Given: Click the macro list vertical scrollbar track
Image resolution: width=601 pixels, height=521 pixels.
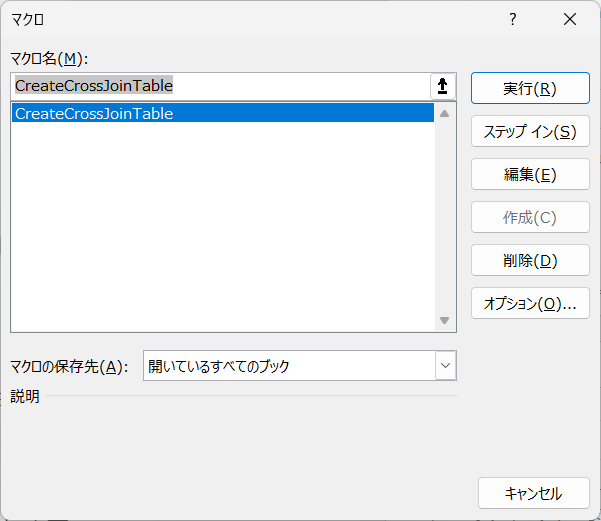Looking at the screenshot, I should pos(445,217).
